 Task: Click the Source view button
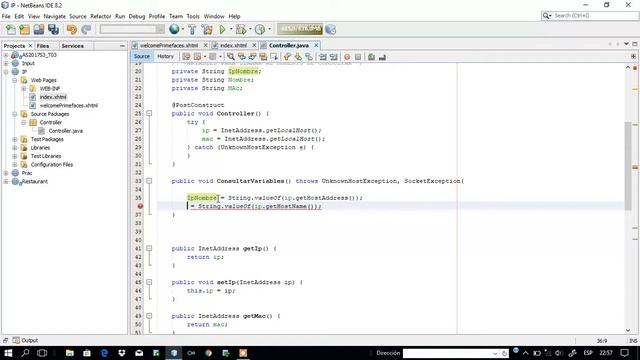coord(142,56)
